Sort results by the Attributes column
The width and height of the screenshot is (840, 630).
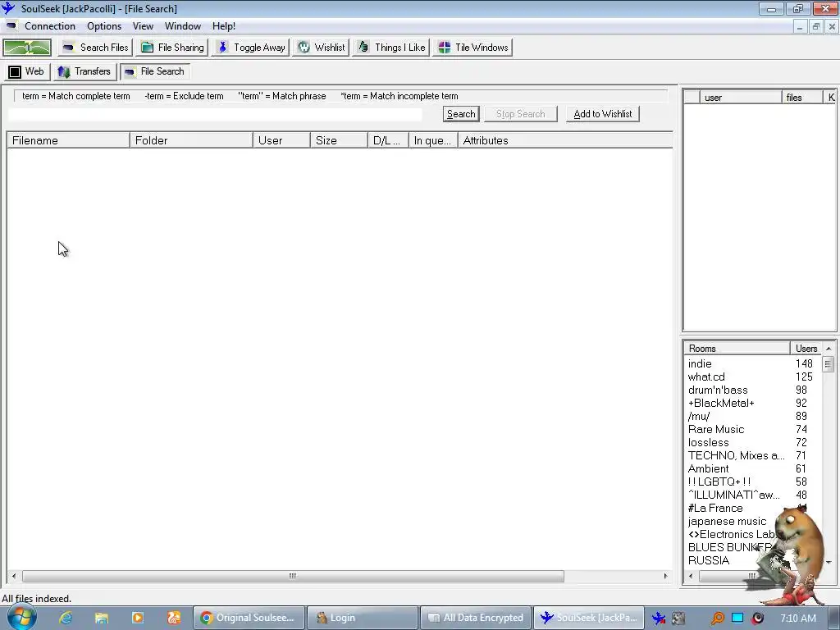(x=565, y=140)
